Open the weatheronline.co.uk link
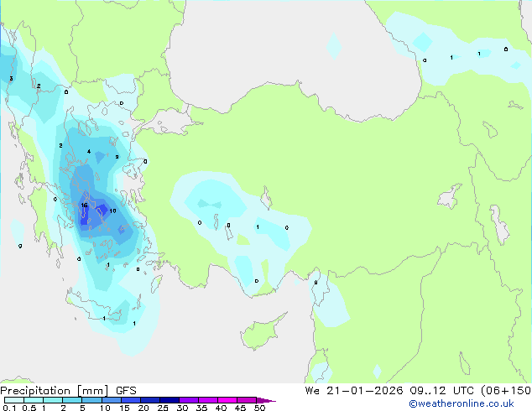The image size is (532, 411). pos(462,403)
